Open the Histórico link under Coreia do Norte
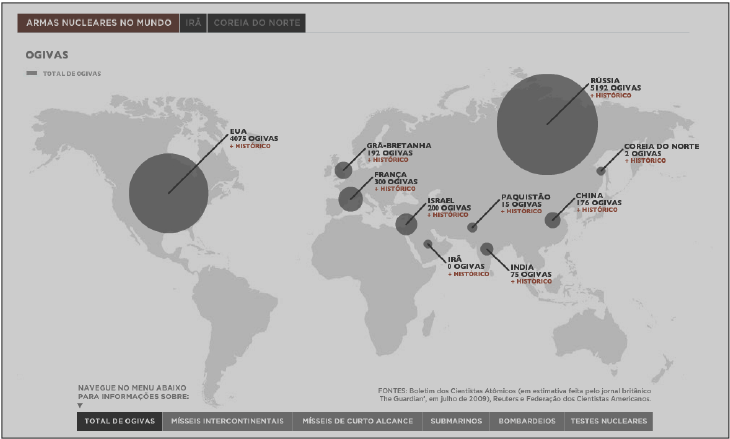 [x=645, y=161]
